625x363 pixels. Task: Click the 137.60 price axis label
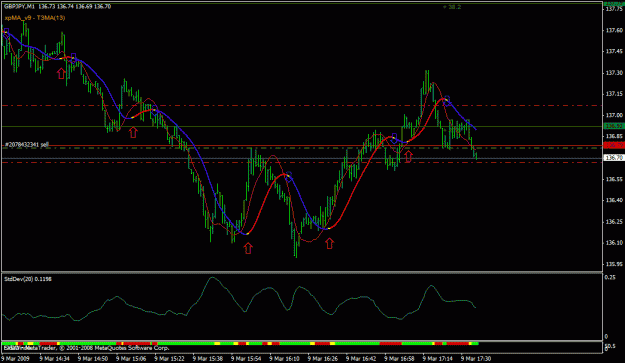coord(614,30)
